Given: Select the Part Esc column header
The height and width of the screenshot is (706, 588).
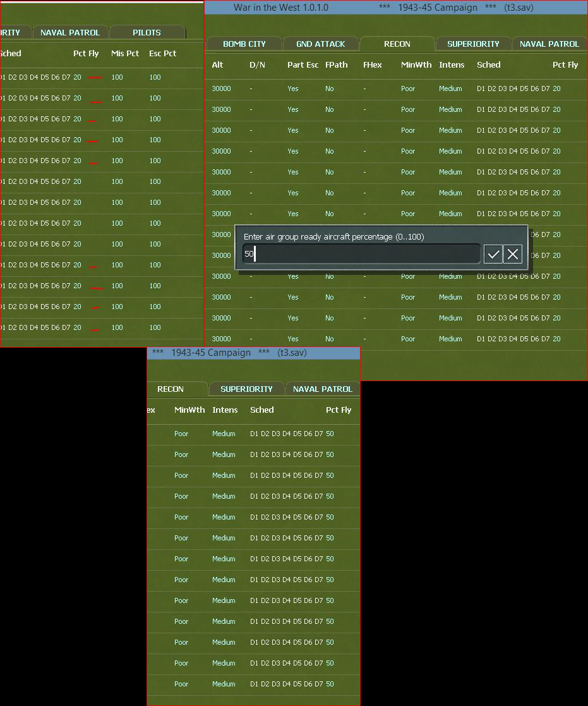Looking at the screenshot, I should 303,65.
